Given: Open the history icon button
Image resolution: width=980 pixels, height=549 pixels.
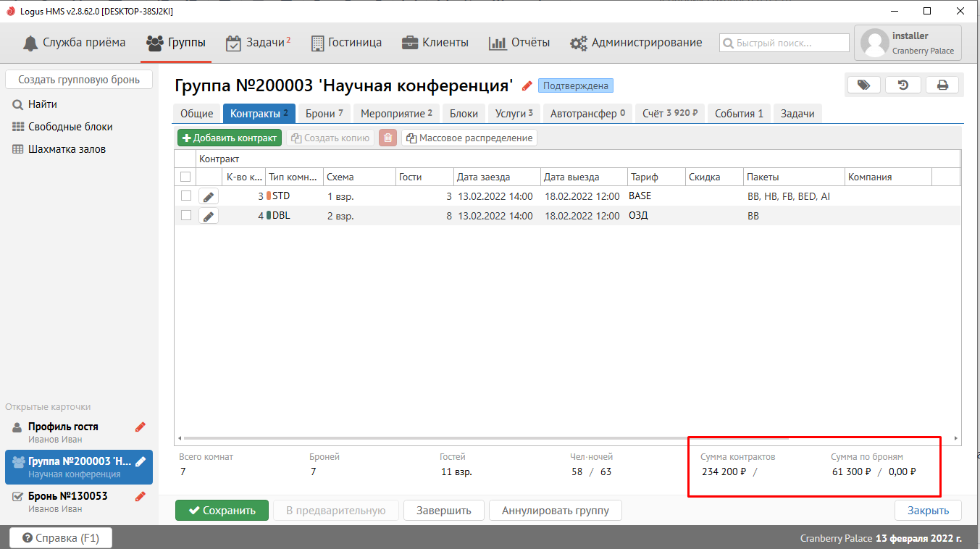Looking at the screenshot, I should [x=903, y=85].
